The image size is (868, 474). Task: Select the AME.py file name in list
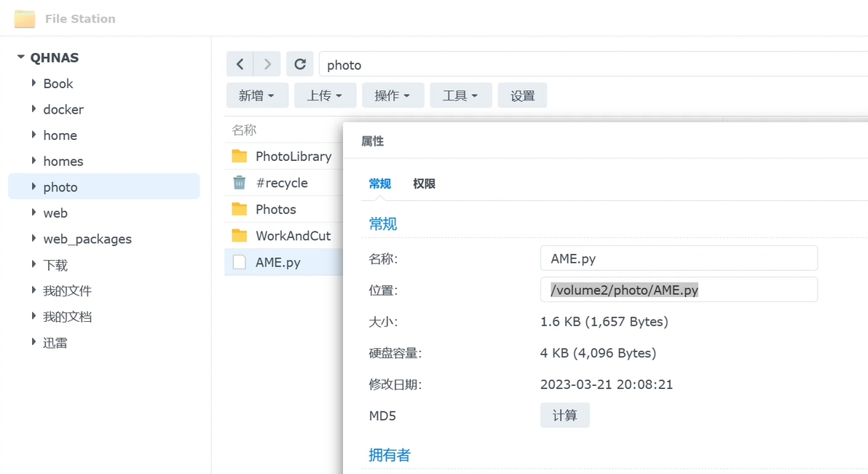(278, 262)
